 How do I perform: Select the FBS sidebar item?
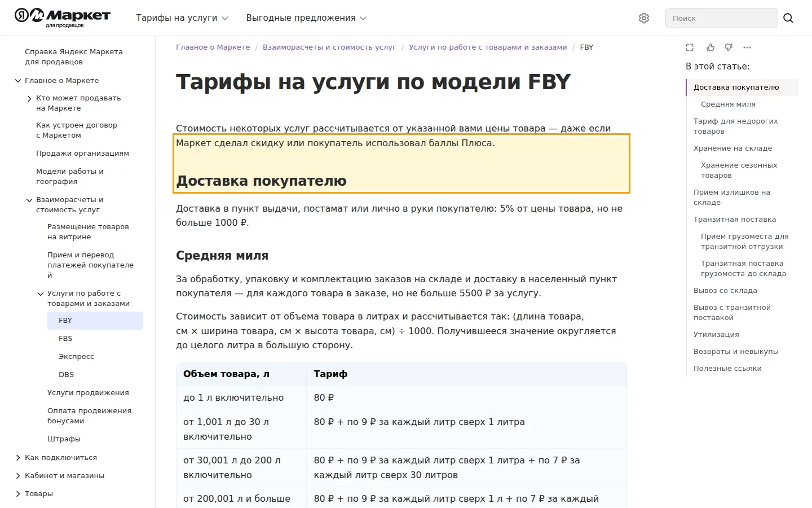click(65, 339)
